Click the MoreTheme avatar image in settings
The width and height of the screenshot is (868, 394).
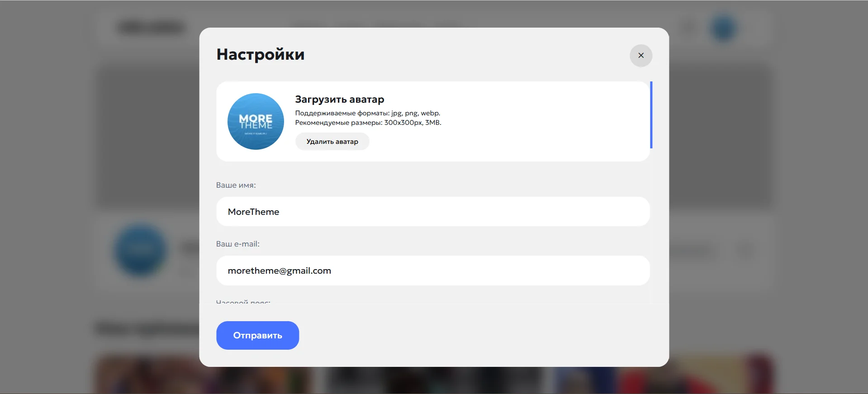coord(256,121)
